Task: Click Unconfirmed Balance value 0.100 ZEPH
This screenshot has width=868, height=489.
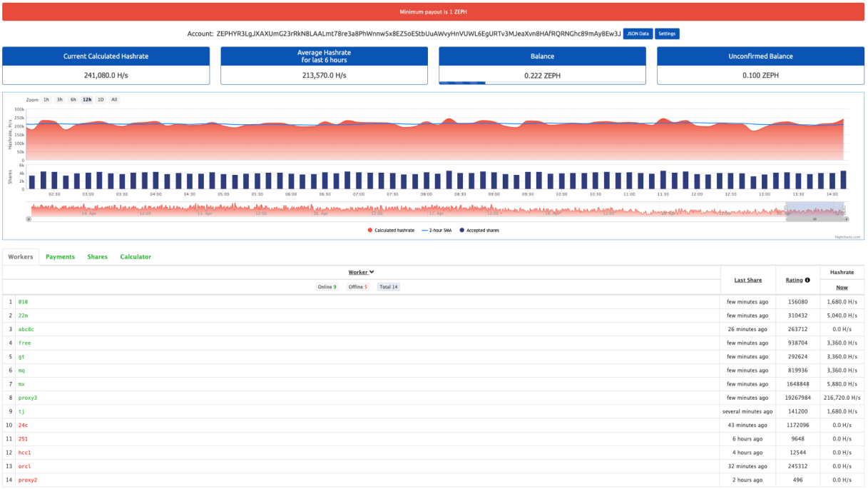Action: click(x=760, y=74)
